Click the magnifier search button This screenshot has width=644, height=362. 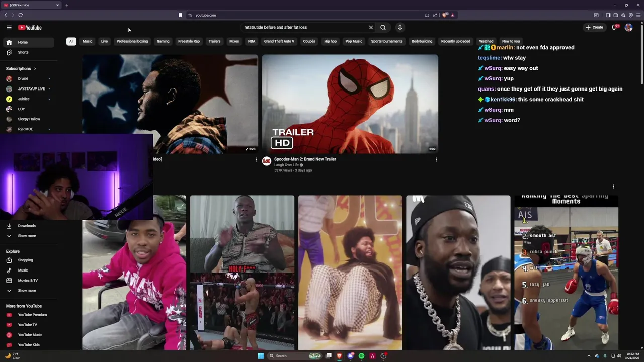coord(383,28)
